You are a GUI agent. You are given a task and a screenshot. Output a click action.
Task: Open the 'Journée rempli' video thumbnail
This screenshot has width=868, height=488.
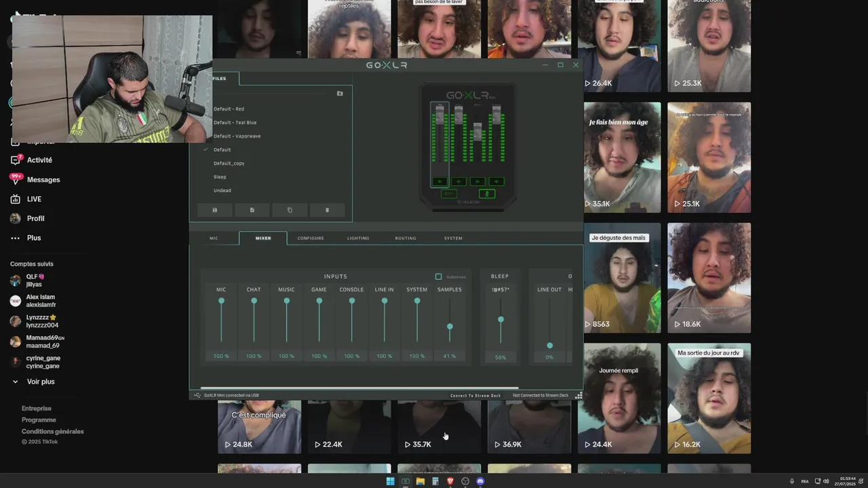618,399
